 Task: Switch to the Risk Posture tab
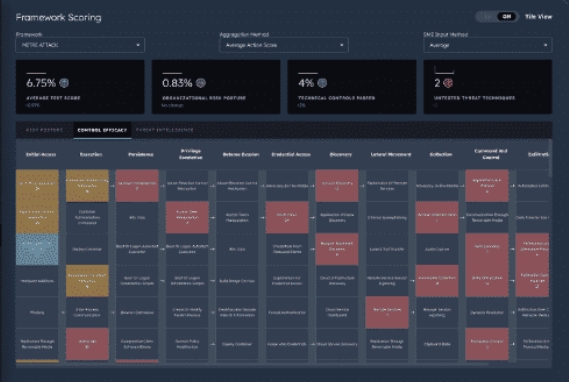(44, 130)
